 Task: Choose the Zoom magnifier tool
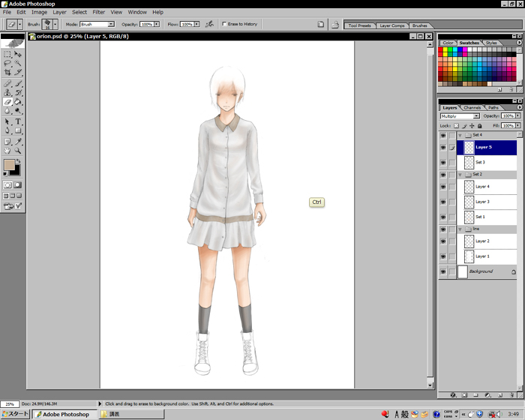coord(18,150)
